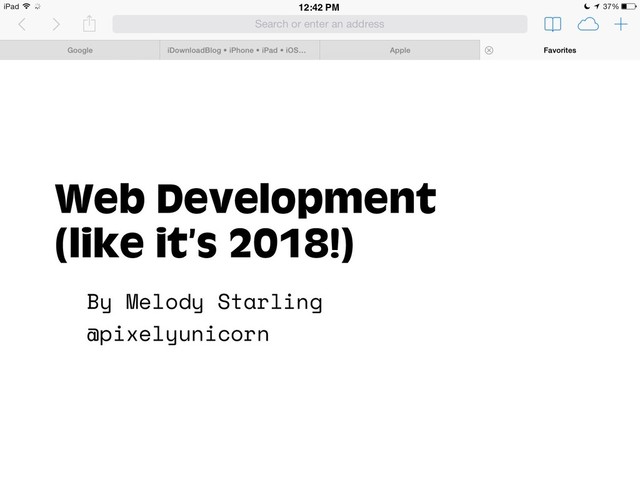Tap the battery indicator in status bar

628,6
